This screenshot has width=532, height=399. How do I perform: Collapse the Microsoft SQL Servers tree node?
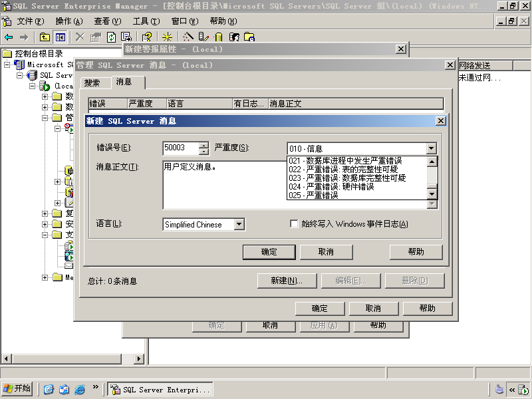tap(7, 65)
